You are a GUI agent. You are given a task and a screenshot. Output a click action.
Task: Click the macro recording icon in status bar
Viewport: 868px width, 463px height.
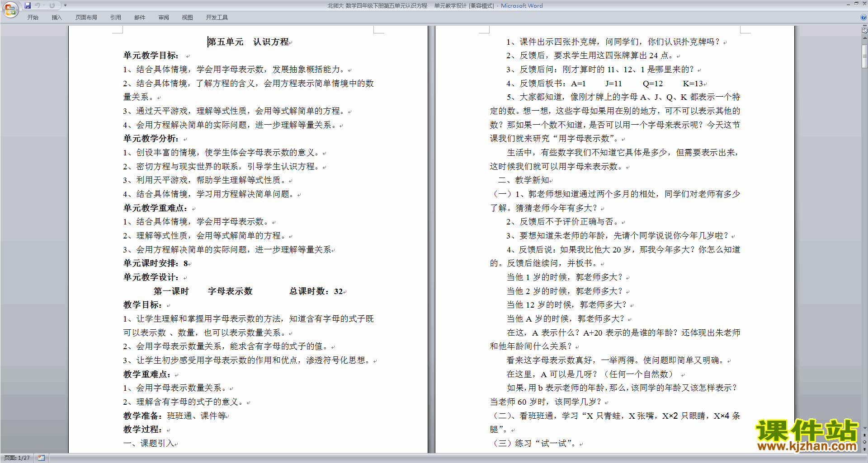(41, 458)
